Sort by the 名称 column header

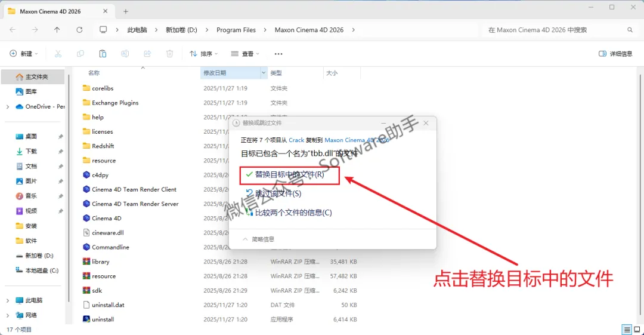click(x=94, y=73)
